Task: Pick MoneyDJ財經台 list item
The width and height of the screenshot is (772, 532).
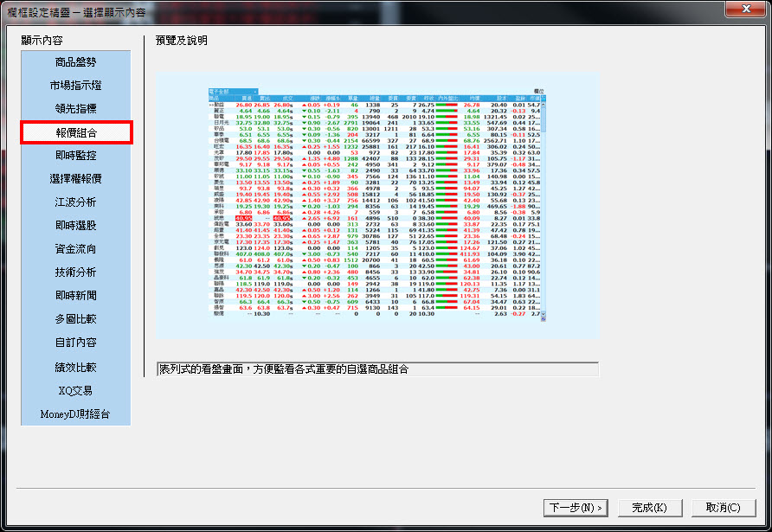Action: pos(75,413)
